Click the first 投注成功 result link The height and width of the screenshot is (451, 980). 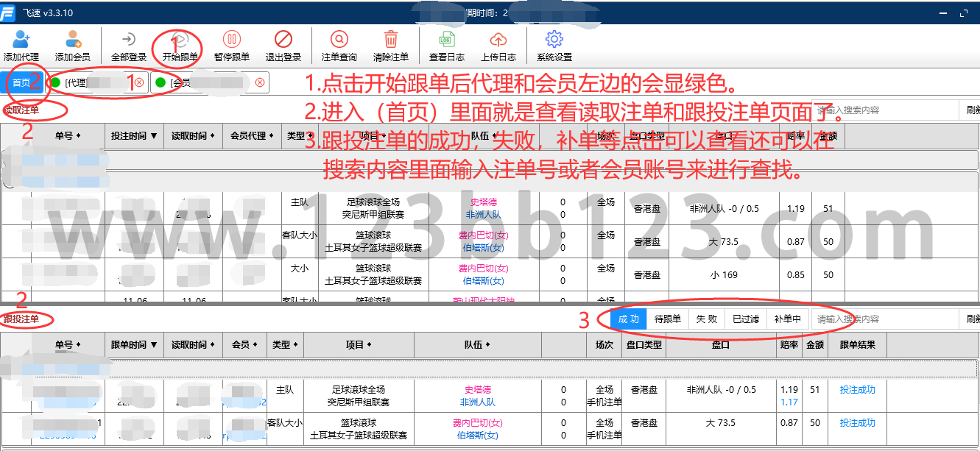pyautogui.click(x=857, y=390)
